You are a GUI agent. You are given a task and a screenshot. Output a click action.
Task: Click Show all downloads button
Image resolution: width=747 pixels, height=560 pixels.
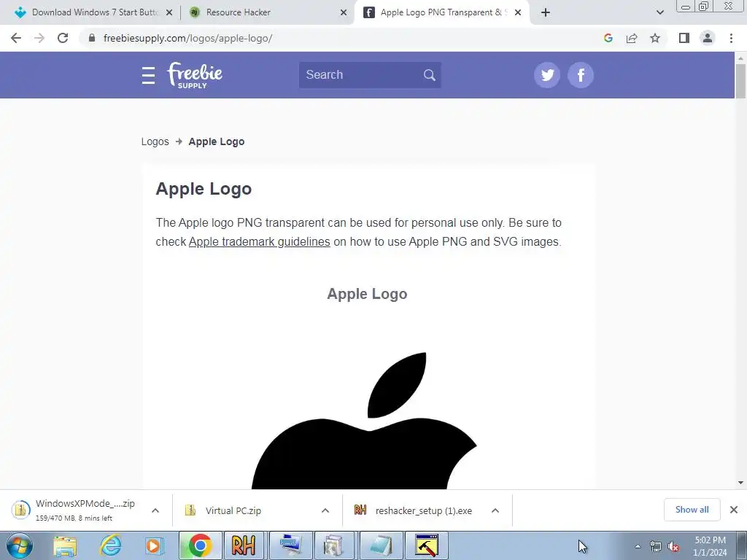tap(692, 510)
